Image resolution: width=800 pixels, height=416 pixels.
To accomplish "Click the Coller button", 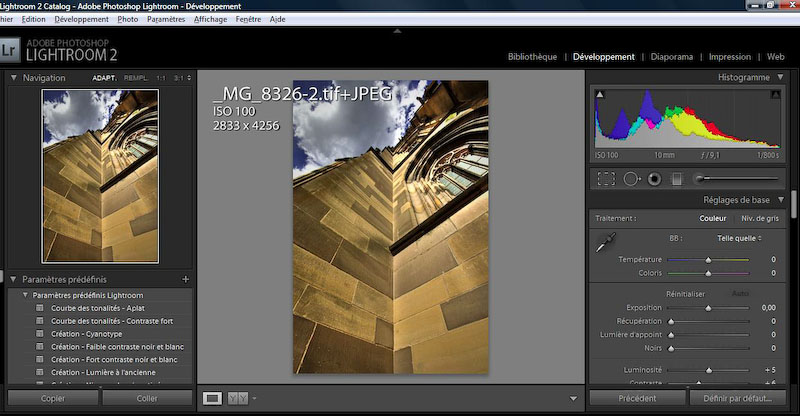I will click(147, 399).
